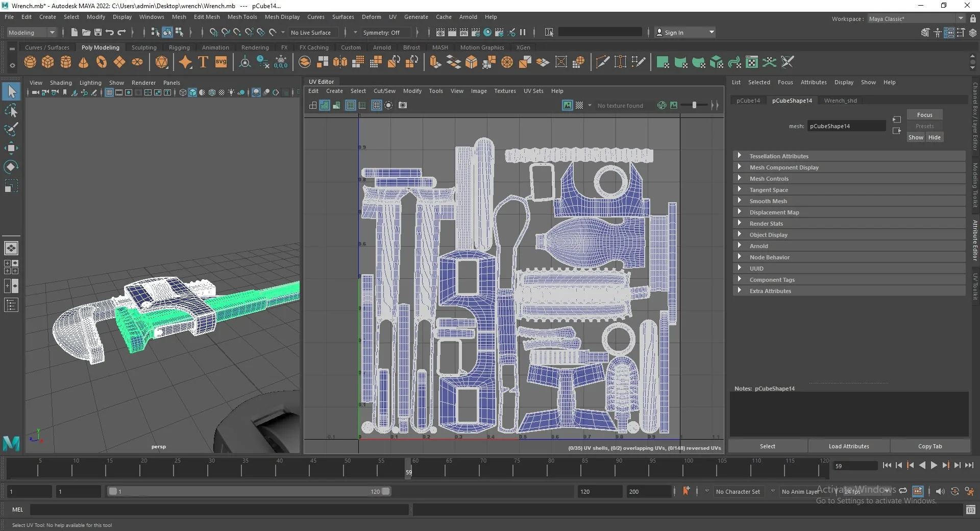Switch to the Wrench_shd tab
This screenshot has width=980, height=531.
tap(840, 101)
